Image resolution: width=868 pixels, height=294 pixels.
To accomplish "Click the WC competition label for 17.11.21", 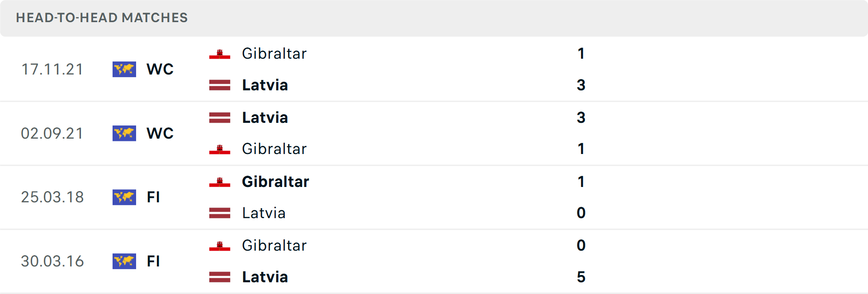I will tap(160, 69).
